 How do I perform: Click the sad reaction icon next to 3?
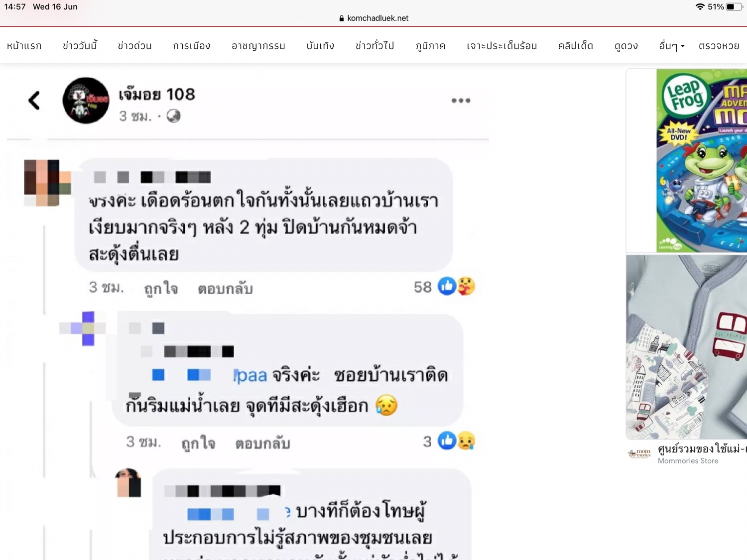click(466, 441)
